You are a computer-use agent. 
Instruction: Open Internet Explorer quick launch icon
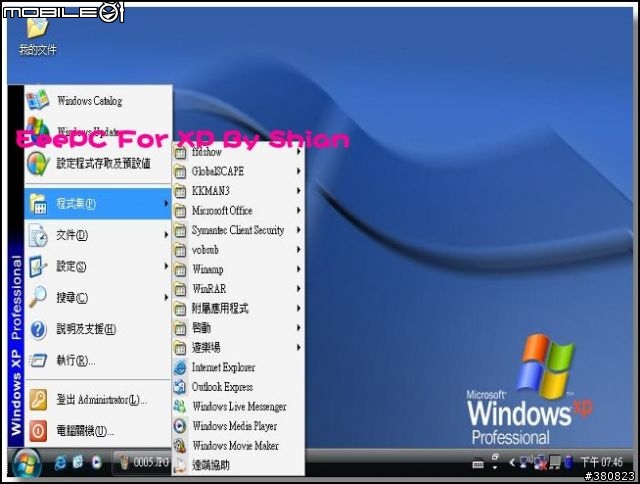[60, 462]
